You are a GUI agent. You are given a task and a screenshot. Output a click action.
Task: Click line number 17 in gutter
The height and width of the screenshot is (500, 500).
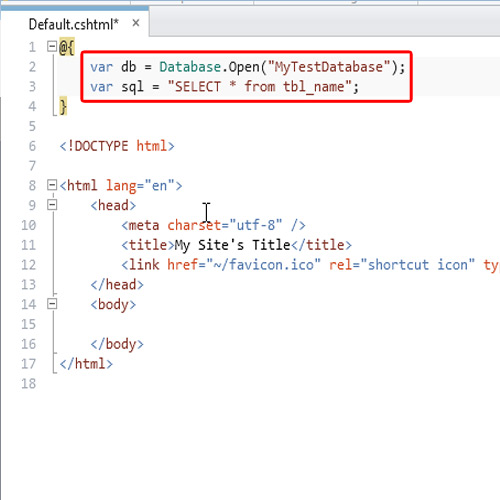coord(28,364)
